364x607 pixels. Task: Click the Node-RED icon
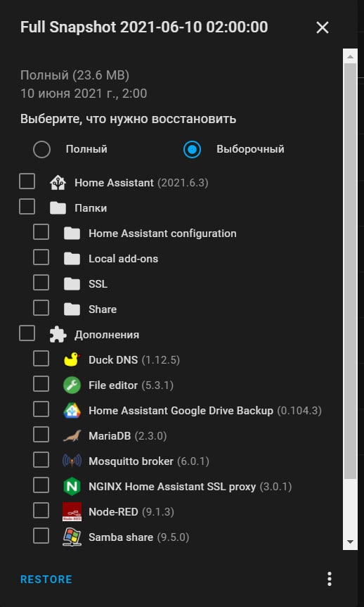72,512
